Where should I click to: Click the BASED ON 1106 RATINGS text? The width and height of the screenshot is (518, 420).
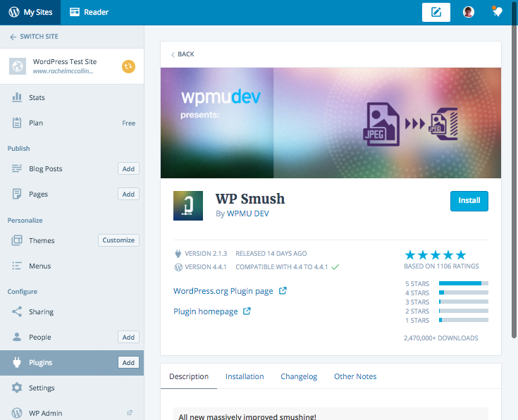pos(441,266)
